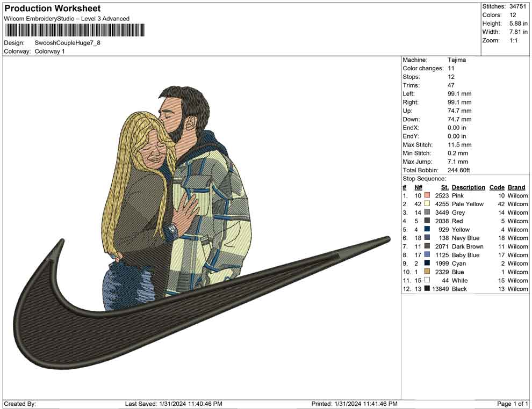
Task: Select the Black swatch in stop 12
Action: [x=427, y=289]
